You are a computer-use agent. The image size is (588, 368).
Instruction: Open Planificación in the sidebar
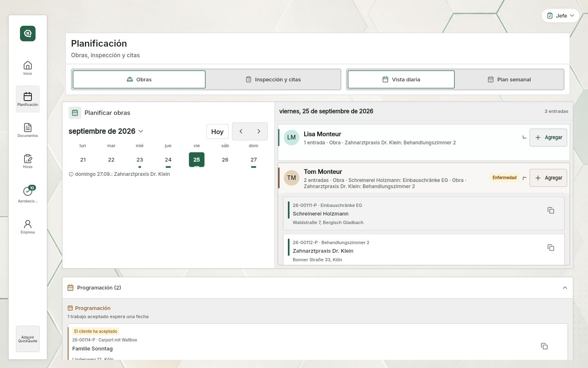click(28, 99)
